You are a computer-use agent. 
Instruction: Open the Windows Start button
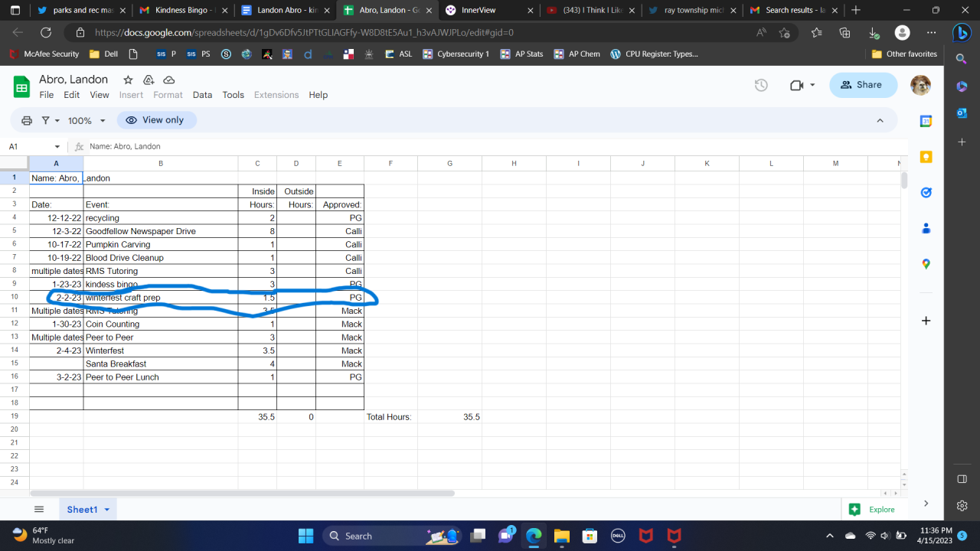coord(305,535)
